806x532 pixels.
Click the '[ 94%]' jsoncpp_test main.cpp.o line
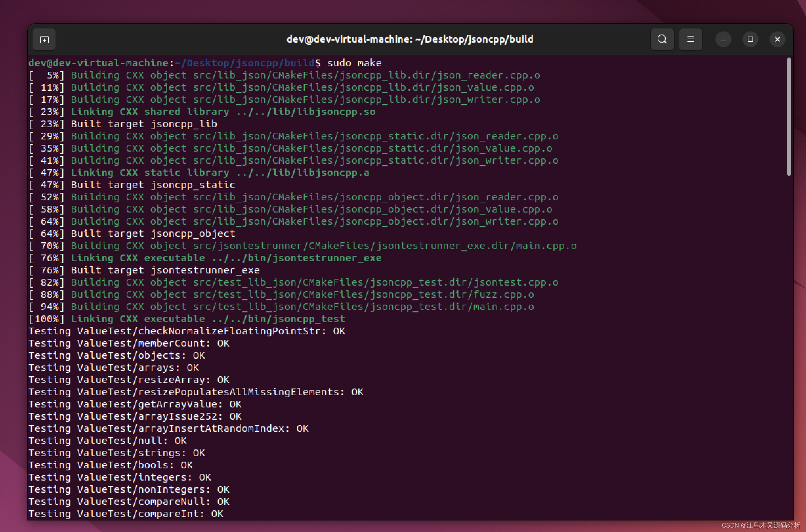point(281,307)
